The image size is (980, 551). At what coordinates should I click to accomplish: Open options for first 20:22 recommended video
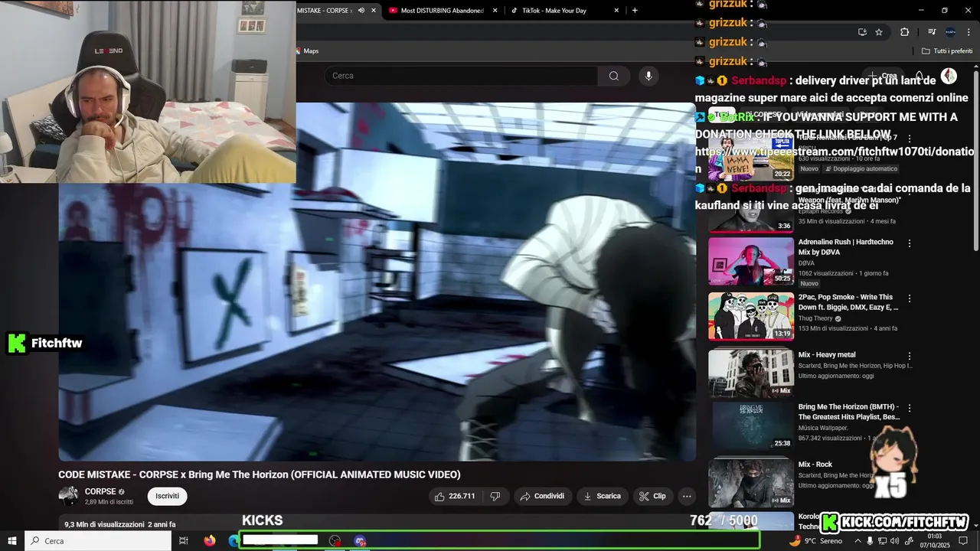(x=910, y=139)
